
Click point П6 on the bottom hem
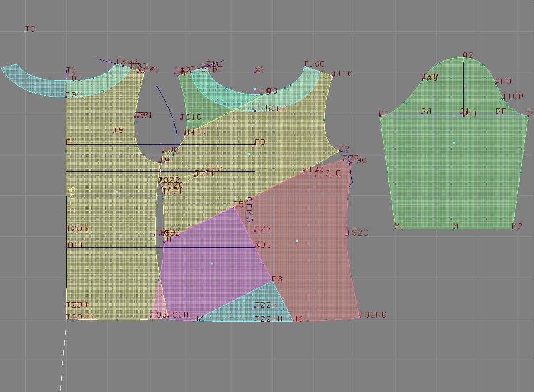click(x=293, y=321)
